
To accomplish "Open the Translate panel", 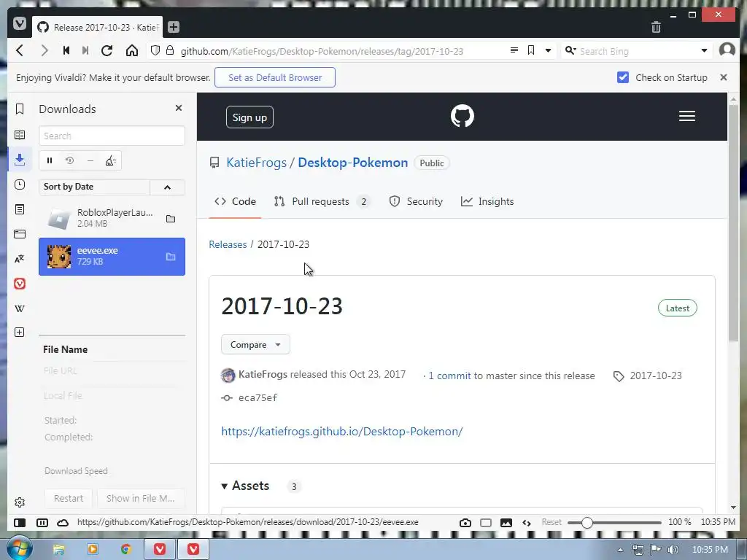I will (20, 259).
